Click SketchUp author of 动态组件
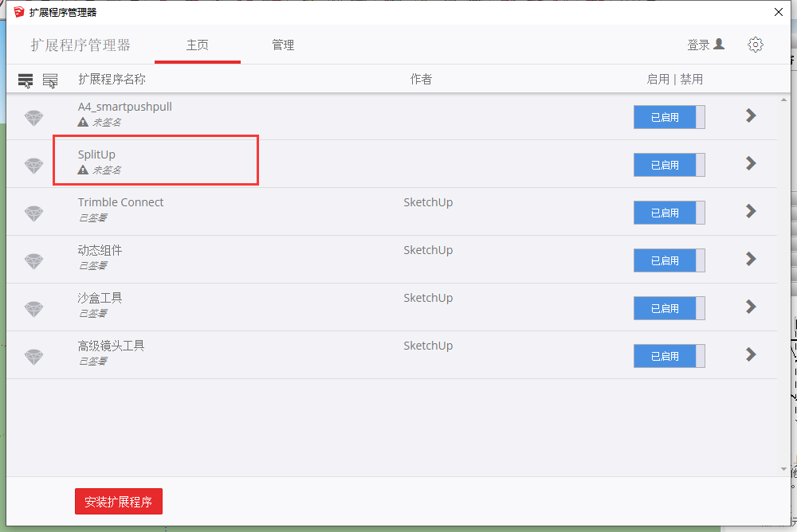 pyautogui.click(x=428, y=250)
